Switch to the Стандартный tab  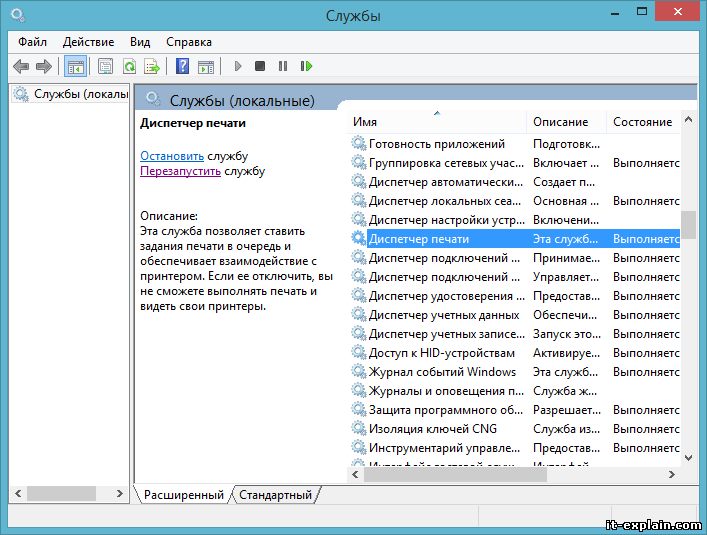point(275,495)
